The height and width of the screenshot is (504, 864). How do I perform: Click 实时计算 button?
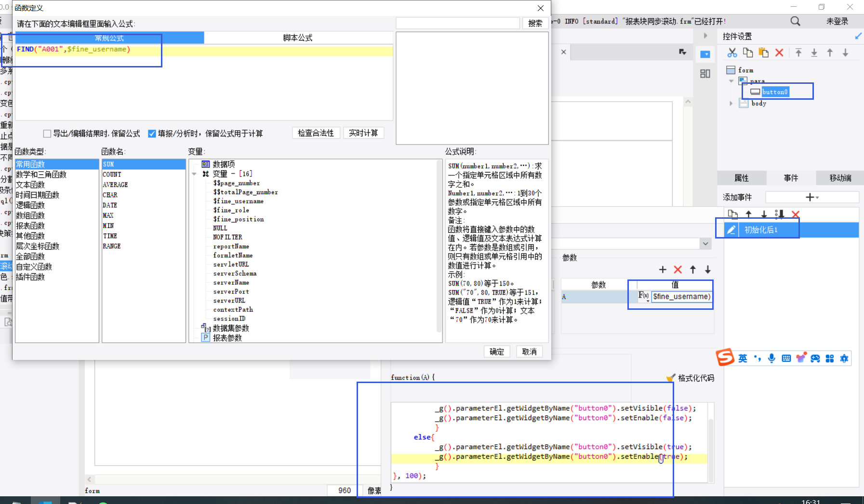click(363, 133)
